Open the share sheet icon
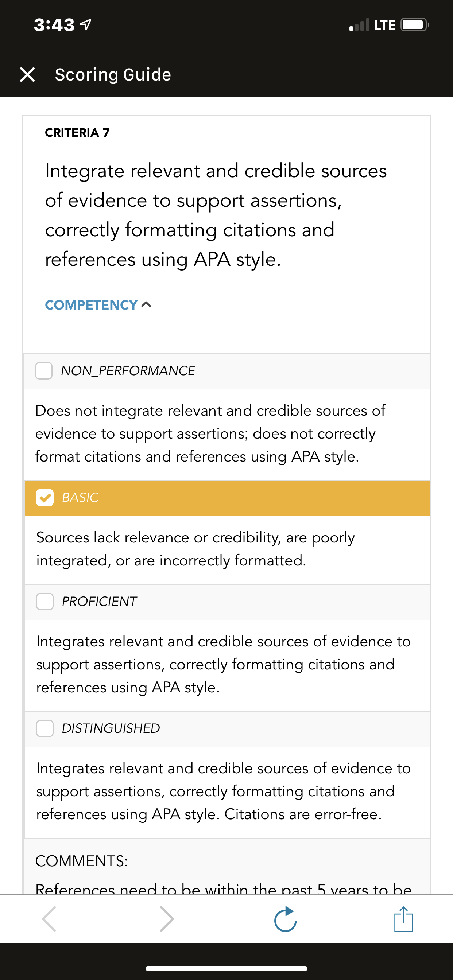The height and width of the screenshot is (980, 453). (403, 919)
